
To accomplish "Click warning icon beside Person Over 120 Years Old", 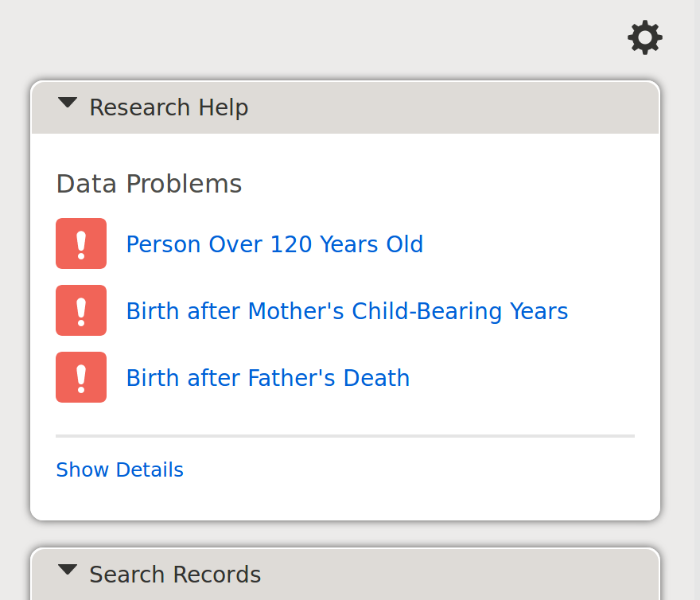I will [x=81, y=244].
